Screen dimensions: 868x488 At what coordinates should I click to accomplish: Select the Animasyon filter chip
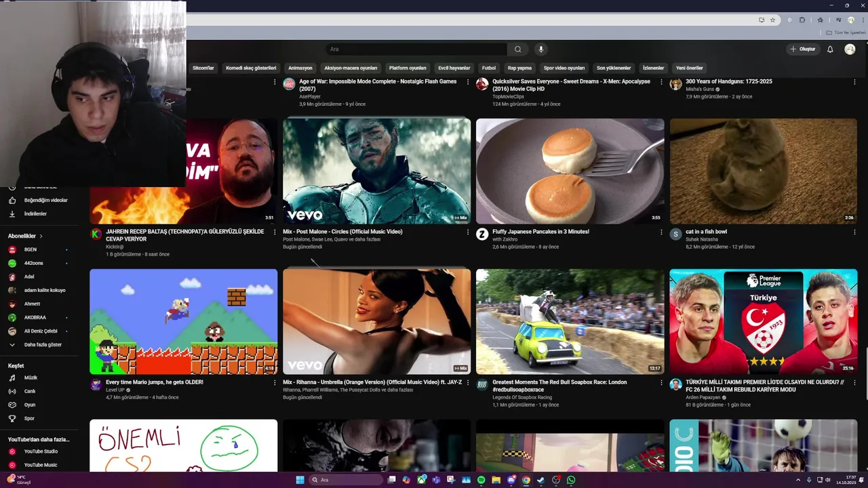[300, 68]
